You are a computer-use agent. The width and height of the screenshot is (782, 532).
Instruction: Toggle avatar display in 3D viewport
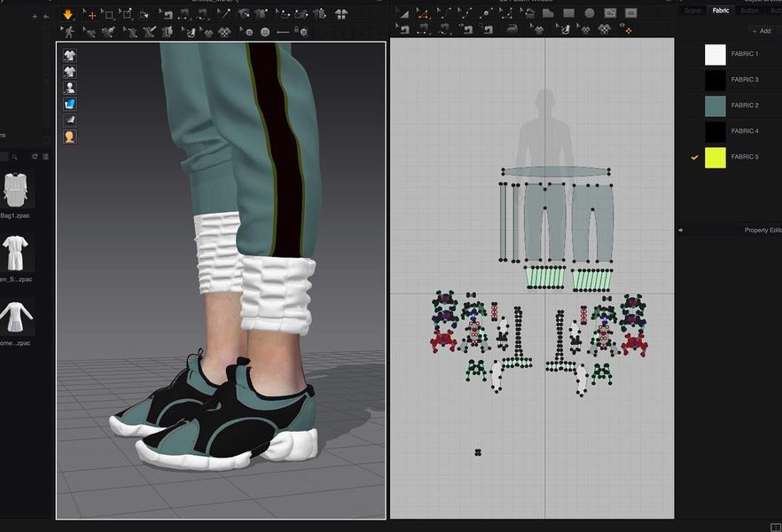point(69,88)
